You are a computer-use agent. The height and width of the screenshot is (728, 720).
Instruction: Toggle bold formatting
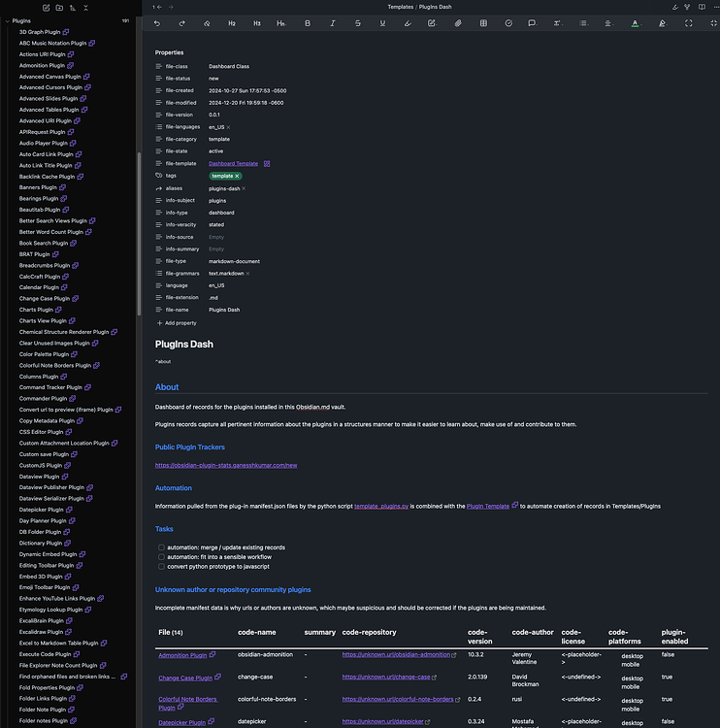tap(308, 23)
